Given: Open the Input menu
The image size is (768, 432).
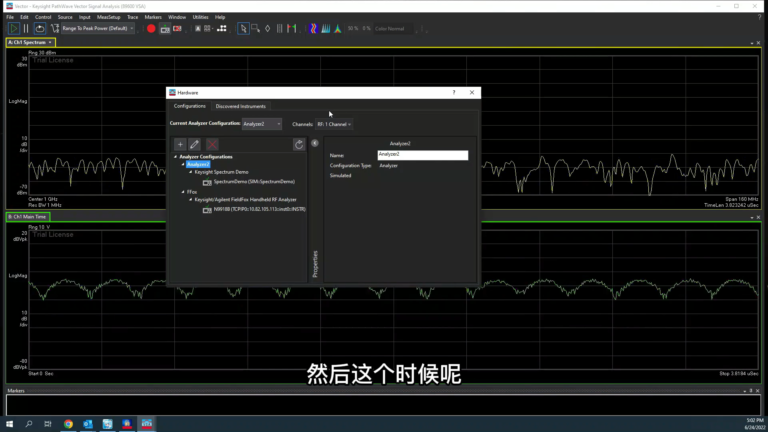Looking at the screenshot, I should 85,17.
